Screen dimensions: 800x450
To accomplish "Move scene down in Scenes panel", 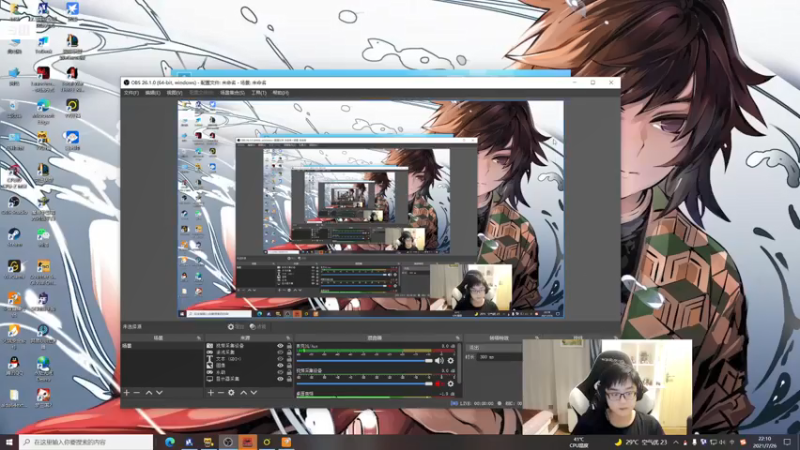I will 159,393.
